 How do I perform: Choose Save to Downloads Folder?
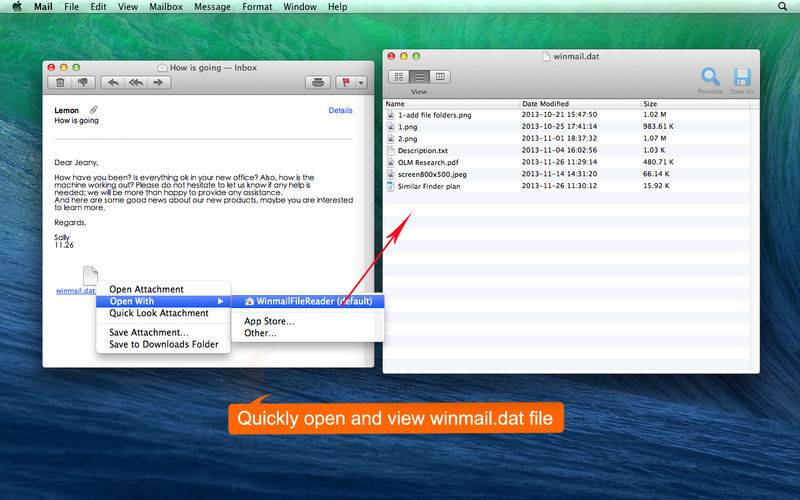tap(163, 344)
